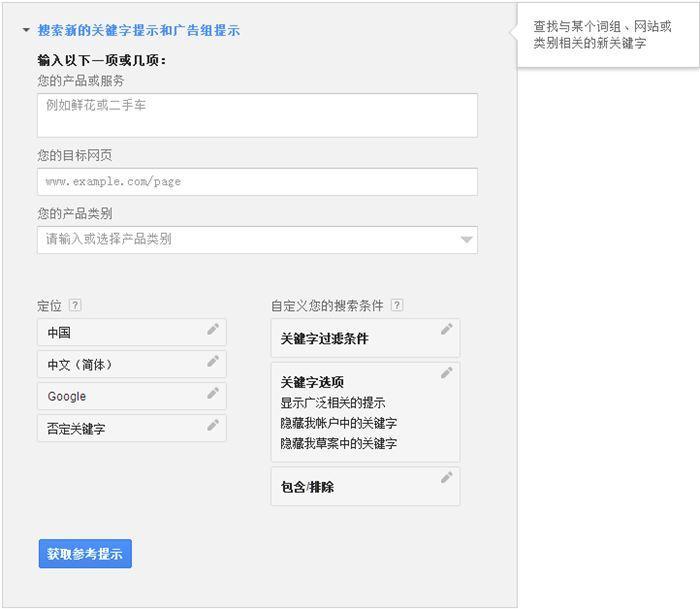
Task: Click the 隐藏我帐户中的关键字 option text
Action: pyautogui.click(x=338, y=423)
